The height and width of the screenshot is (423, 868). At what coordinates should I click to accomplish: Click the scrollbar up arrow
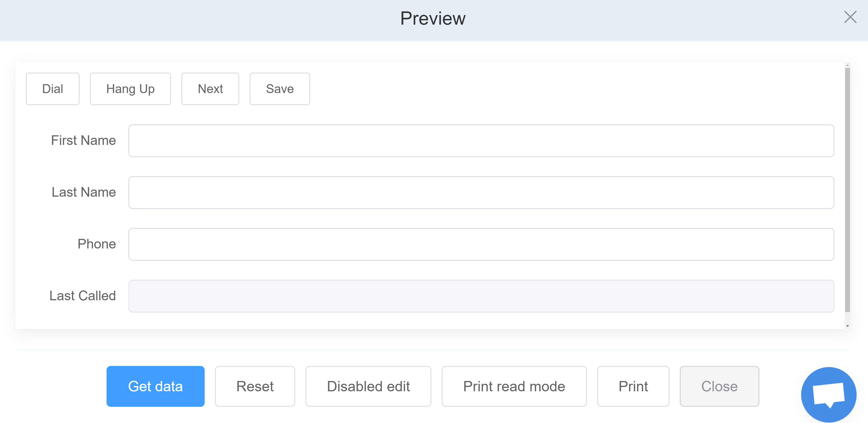click(x=847, y=65)
